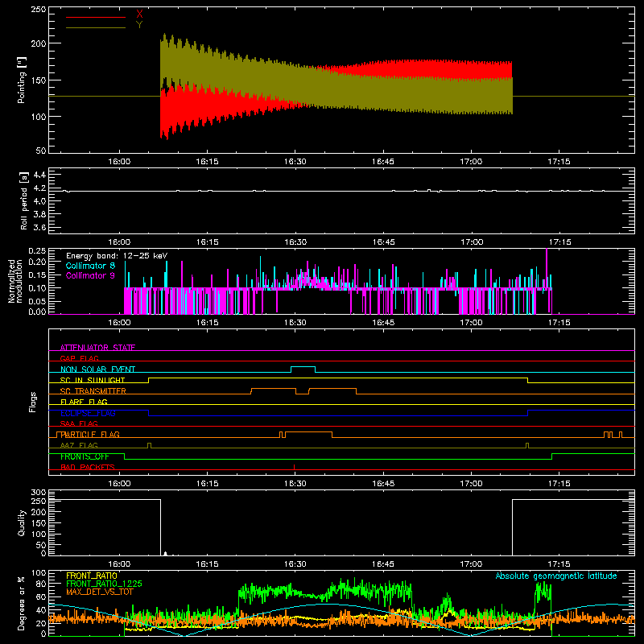This screenshot has height=644, width=644.
Task: Click the Normalized modulation axis title
Action: (x=14, y=281)
